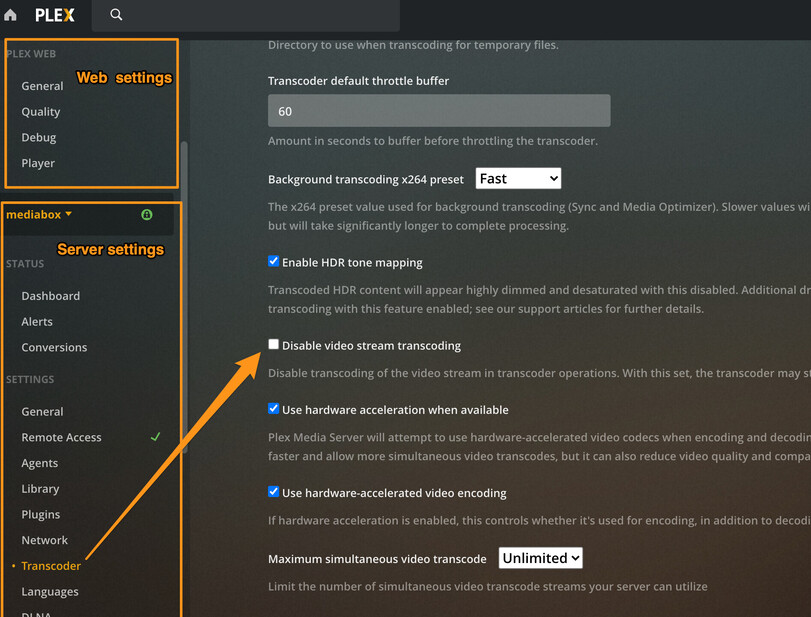Go to Library server settings
Screen dimensions: 811x617
coord(40,489)
